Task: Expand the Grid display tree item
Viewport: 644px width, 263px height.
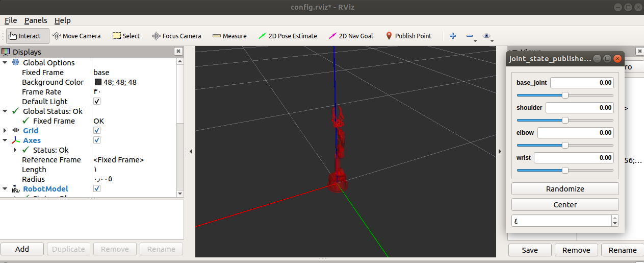Action: tap(5, 131)
